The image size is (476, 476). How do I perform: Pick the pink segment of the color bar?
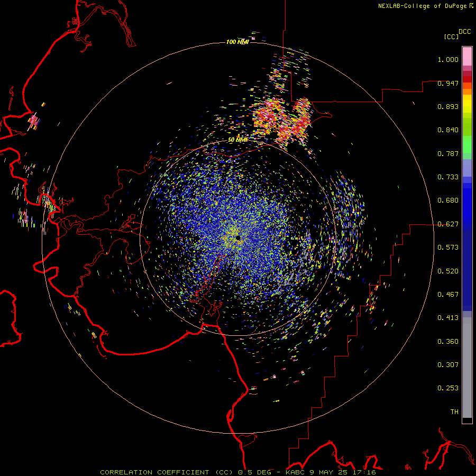coord(467,57)
